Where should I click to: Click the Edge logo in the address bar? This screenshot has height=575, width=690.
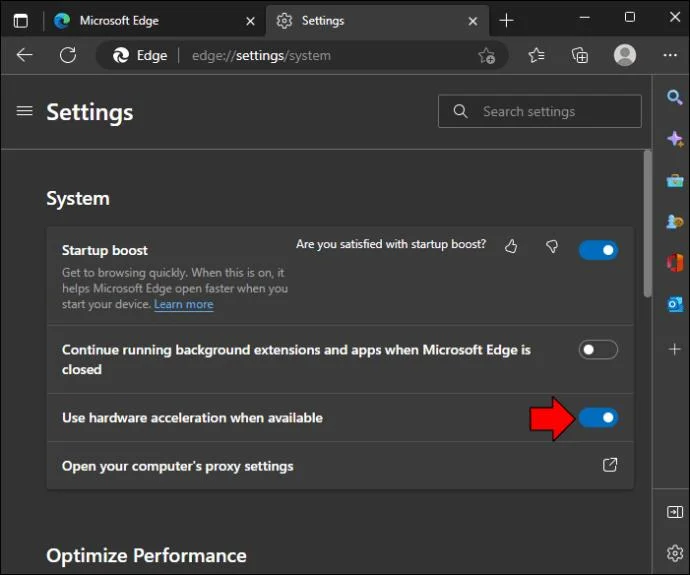click(121, 55)
